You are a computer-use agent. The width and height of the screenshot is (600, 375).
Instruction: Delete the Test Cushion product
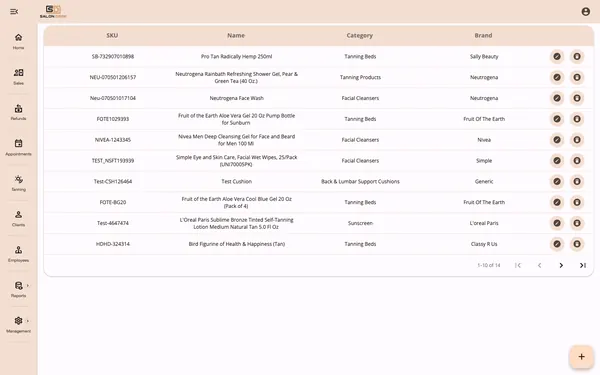pos(577,182)
